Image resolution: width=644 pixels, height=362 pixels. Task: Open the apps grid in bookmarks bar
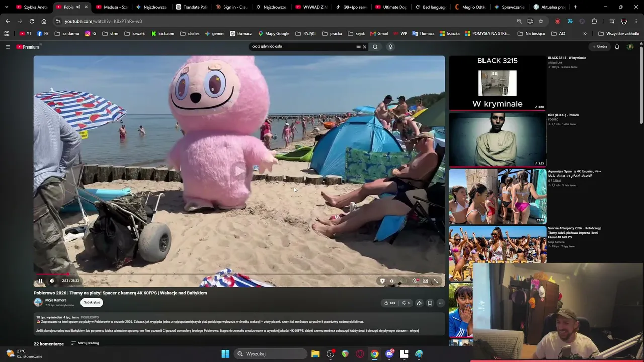click(x=7, y=34)
